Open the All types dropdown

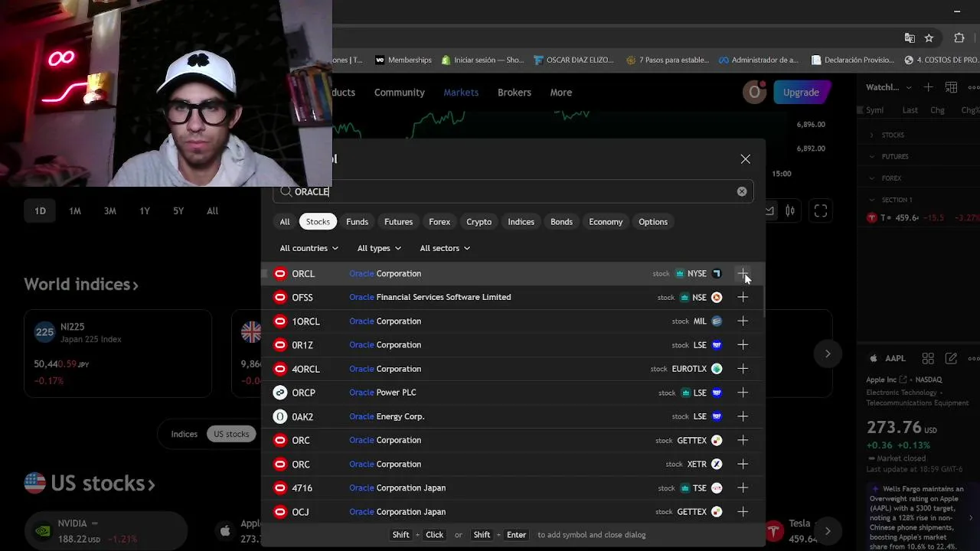pos(379,248)
